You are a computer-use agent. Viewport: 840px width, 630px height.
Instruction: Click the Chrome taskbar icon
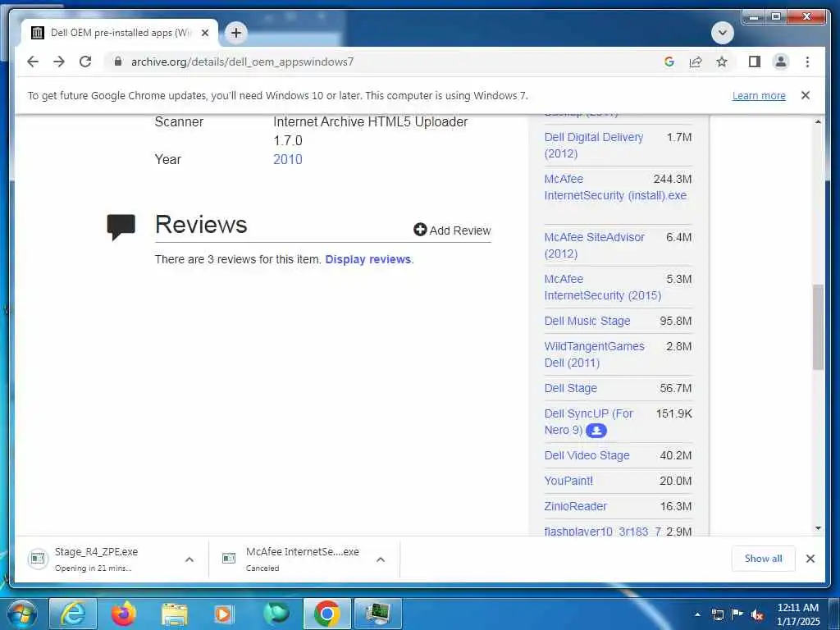click(x=327, y=614)
